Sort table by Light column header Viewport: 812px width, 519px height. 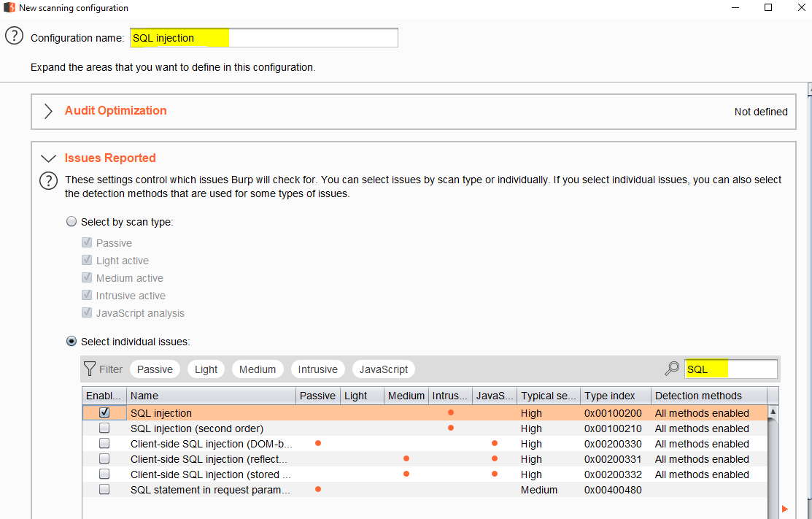click(363, 396)
